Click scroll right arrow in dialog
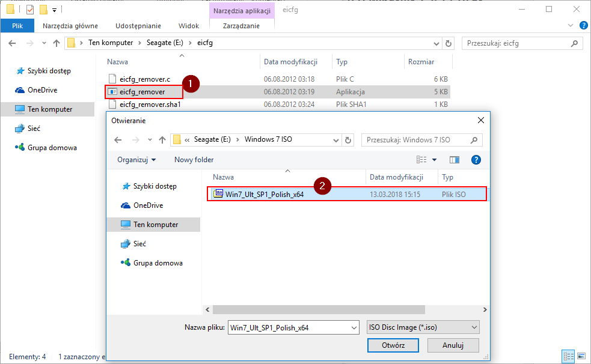This screenshot has height=364, width=591. pos(485,309)
